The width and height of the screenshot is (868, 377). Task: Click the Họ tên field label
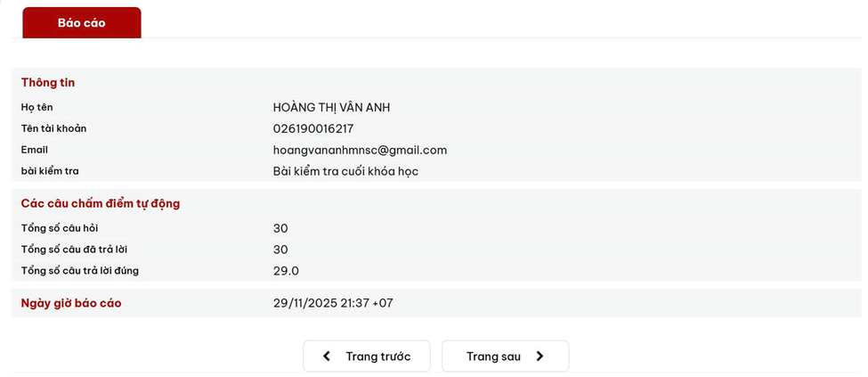[37, 108]
